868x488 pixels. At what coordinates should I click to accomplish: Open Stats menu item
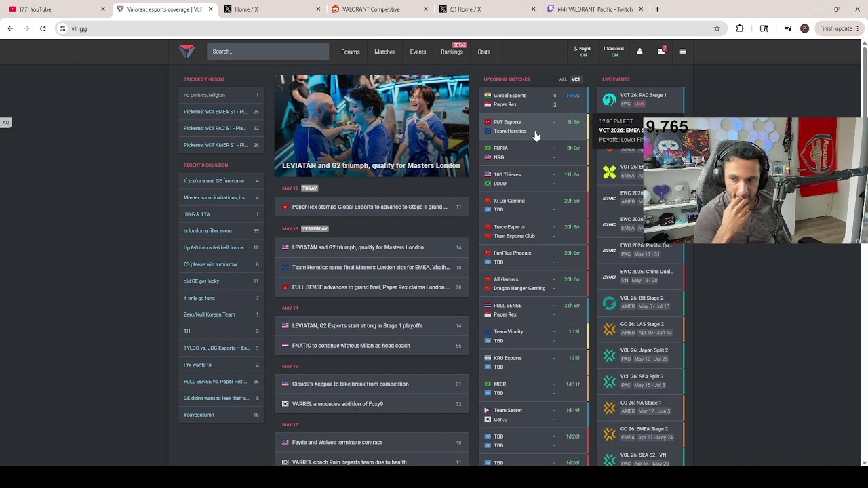pos(484,52)
